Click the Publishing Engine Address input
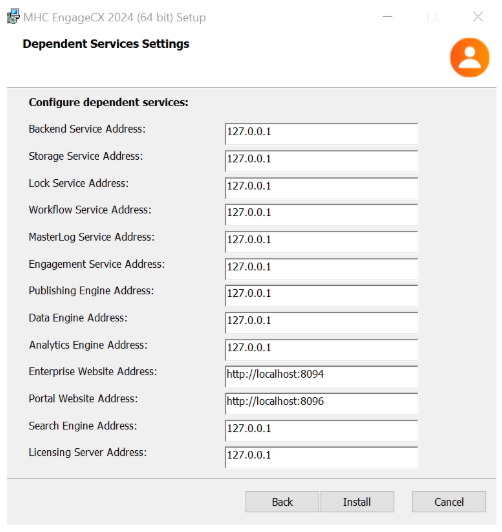Screen dimensions: 502x532 321,296
